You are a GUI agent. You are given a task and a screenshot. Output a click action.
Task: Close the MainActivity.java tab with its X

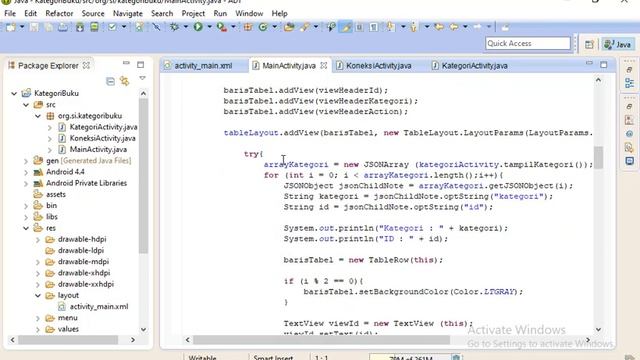coord(324,65)
